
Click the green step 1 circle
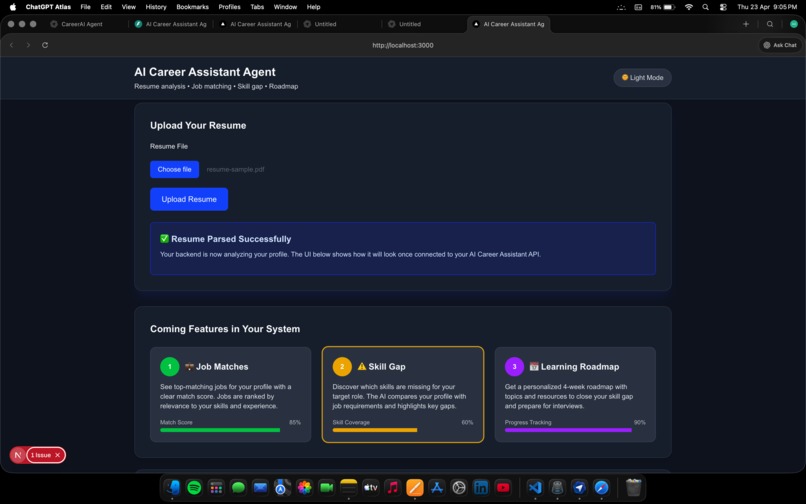[170, 367]
